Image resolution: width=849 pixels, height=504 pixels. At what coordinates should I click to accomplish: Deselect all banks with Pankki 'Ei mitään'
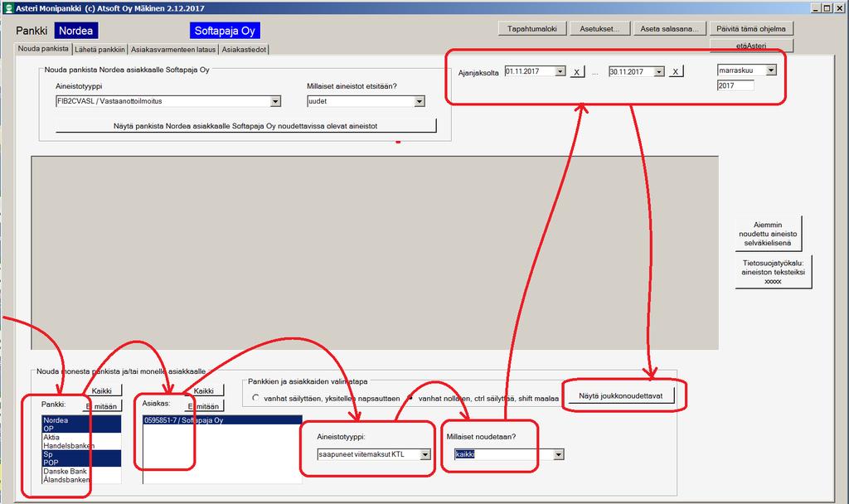(x=102, y=406)
